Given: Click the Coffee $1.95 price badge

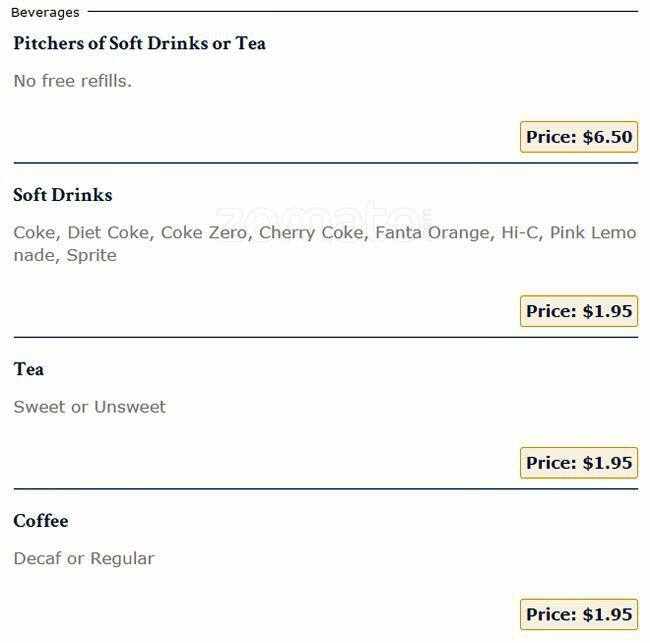Looking at the screenshot, I should (579, 614).
